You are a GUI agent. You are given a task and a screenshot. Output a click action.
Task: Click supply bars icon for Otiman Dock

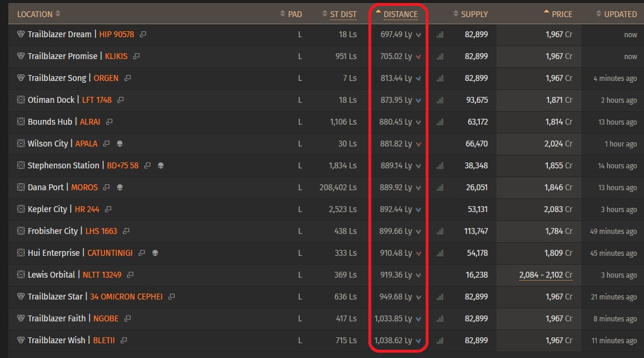tap(440, 100)
